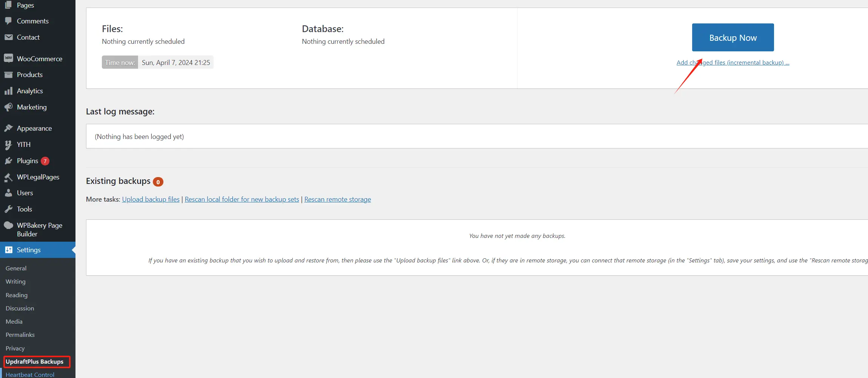Click the Backup Now button
868x378 pixels.
(x=733, y=37)
